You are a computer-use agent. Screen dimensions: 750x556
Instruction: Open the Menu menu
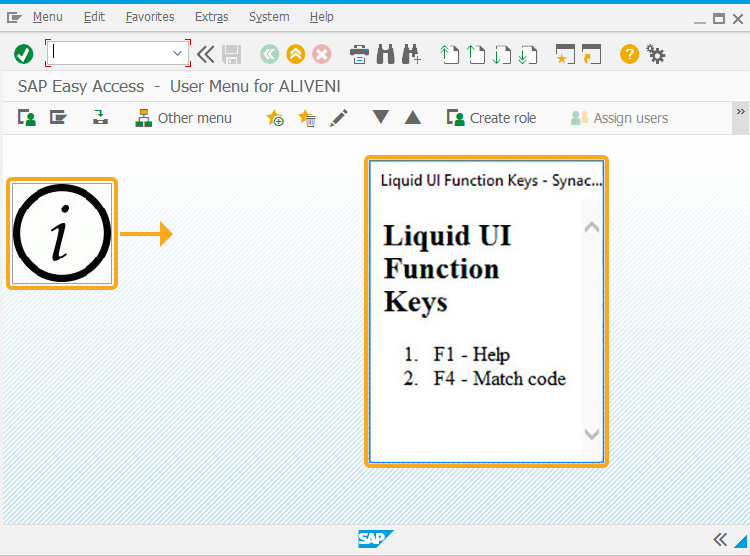(x=47, y=17)
